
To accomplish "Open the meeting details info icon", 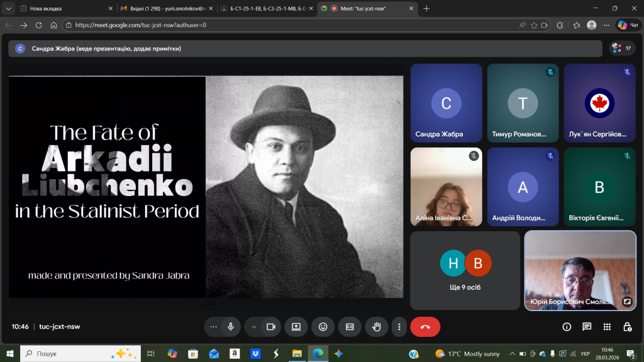I will (567, 327).
